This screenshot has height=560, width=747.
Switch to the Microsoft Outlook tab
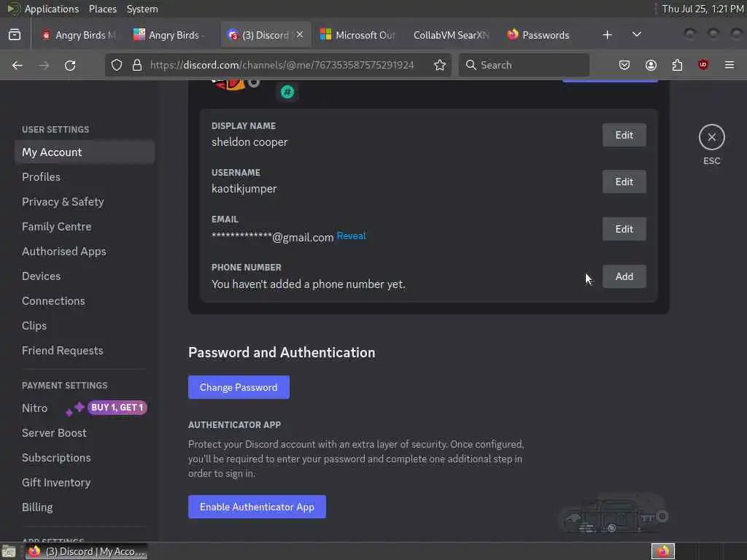(359, 35)
